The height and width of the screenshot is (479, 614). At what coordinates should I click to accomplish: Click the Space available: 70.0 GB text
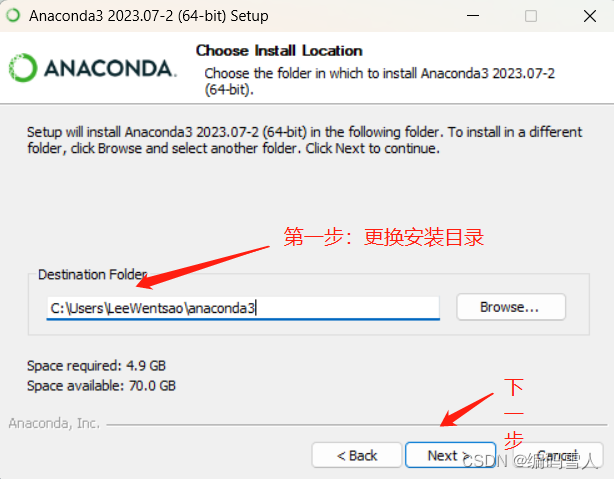(x=101, y=386)
